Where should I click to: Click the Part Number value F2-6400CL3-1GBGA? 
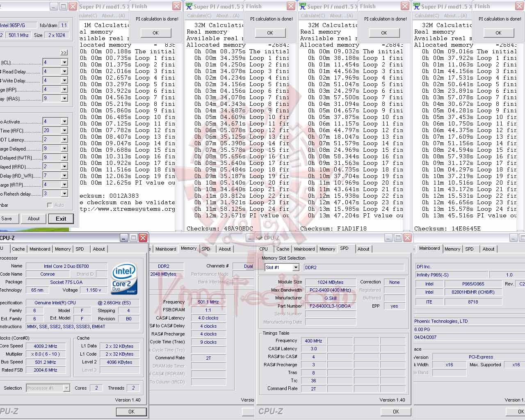click(331, 306)
